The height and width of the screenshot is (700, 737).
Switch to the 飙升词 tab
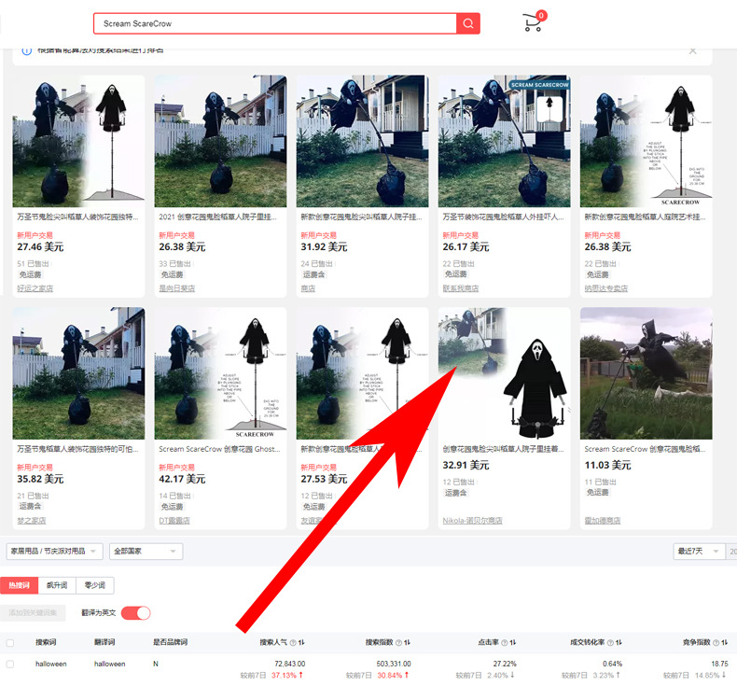[57, 585]
